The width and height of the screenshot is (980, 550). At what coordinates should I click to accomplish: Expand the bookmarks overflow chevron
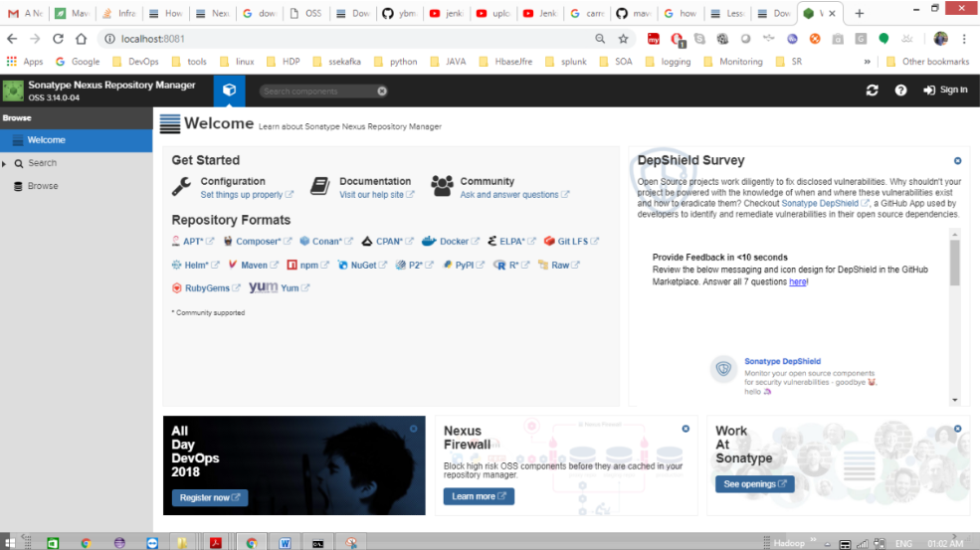[x=867, y=62]
